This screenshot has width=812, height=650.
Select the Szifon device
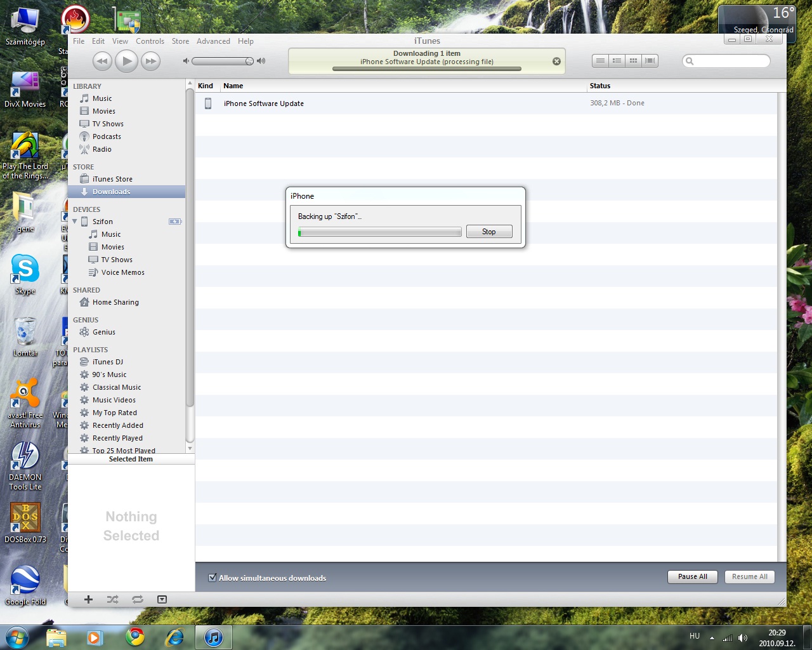pyautogui.click(x=102, y=222)
